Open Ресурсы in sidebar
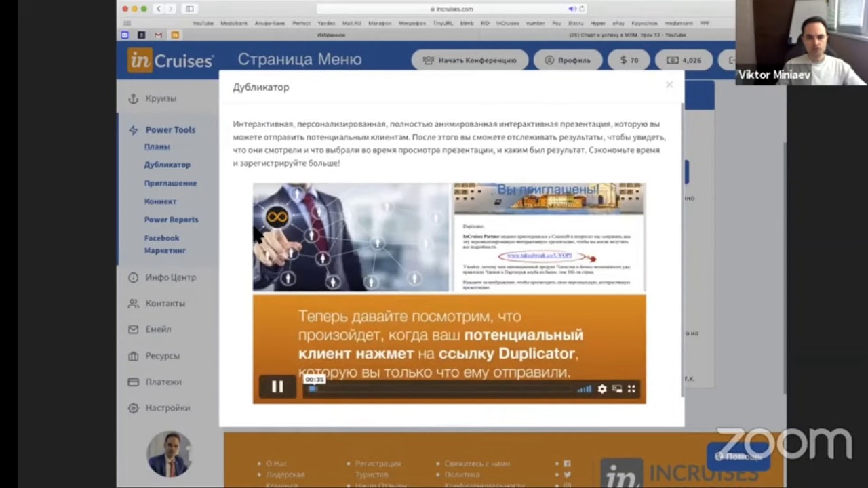This screenshot has width=868, height=488. pos(162,356)
